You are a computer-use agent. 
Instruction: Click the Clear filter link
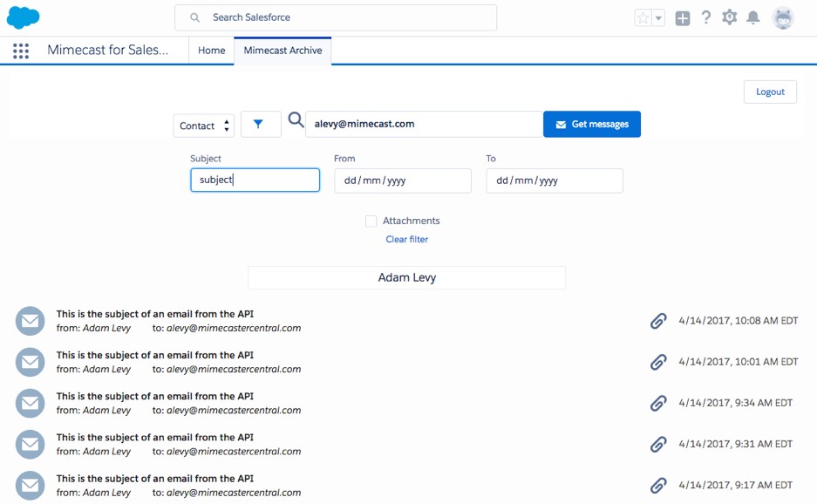(406, 239)
